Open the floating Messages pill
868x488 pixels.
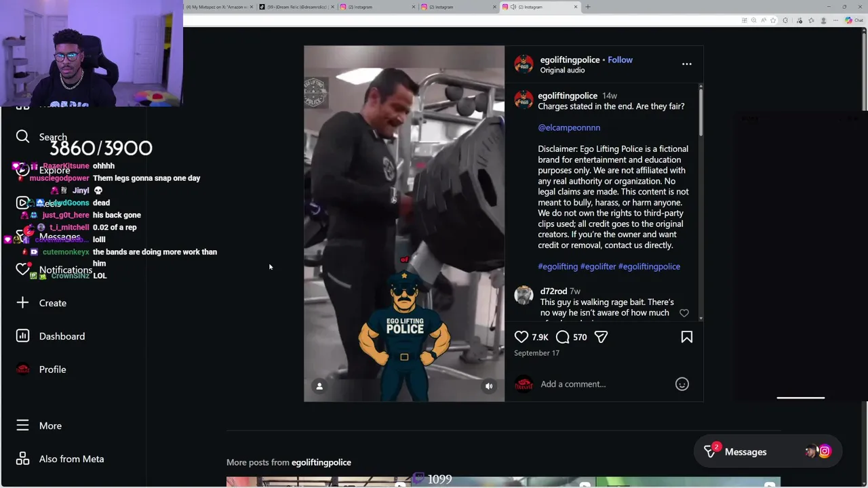point(768,451)
